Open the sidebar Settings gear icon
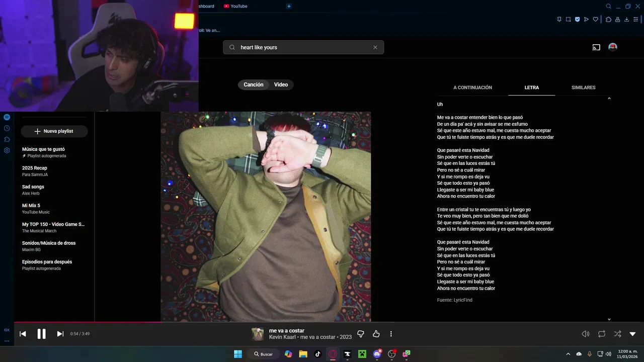 point(7,150)
